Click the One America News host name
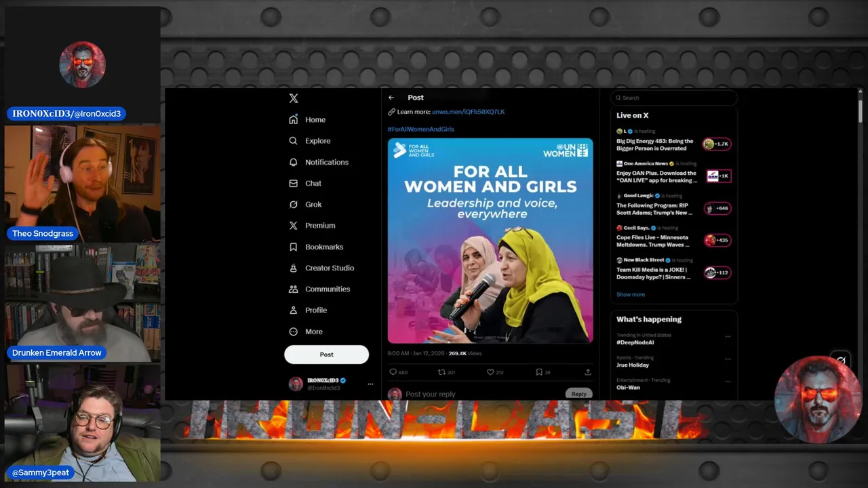The height and width of the screenshot is (488, 868). pos(646,163)
